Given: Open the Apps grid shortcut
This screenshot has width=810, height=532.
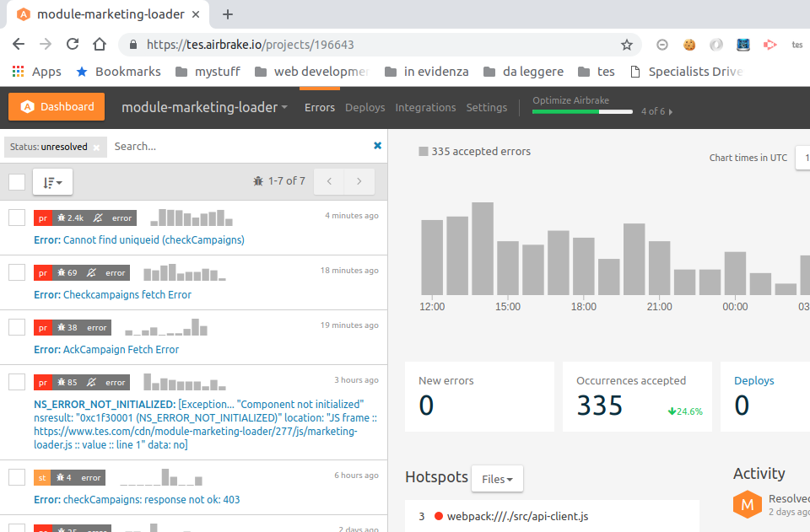Looking at the screenshot, I should (x=36, y=72).
